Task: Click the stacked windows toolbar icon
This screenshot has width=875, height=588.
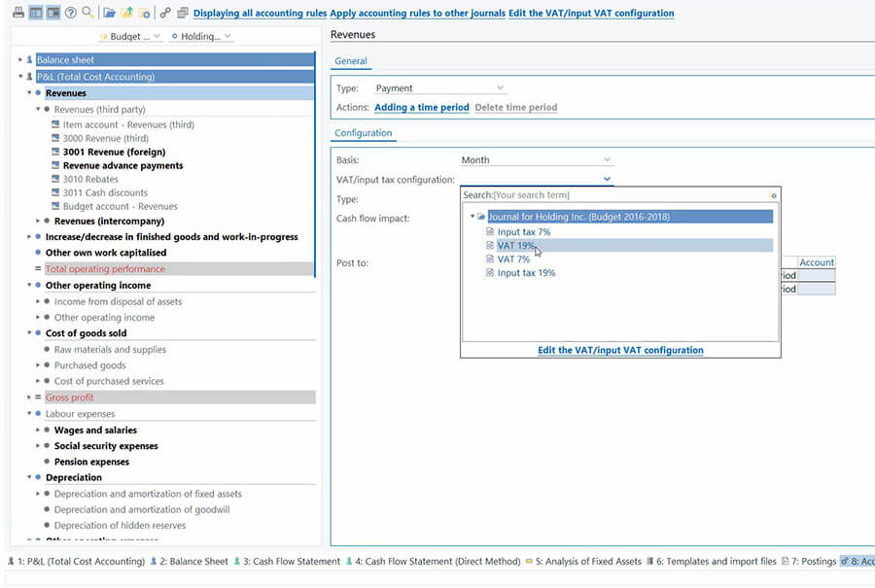Action: pos(182,13)
